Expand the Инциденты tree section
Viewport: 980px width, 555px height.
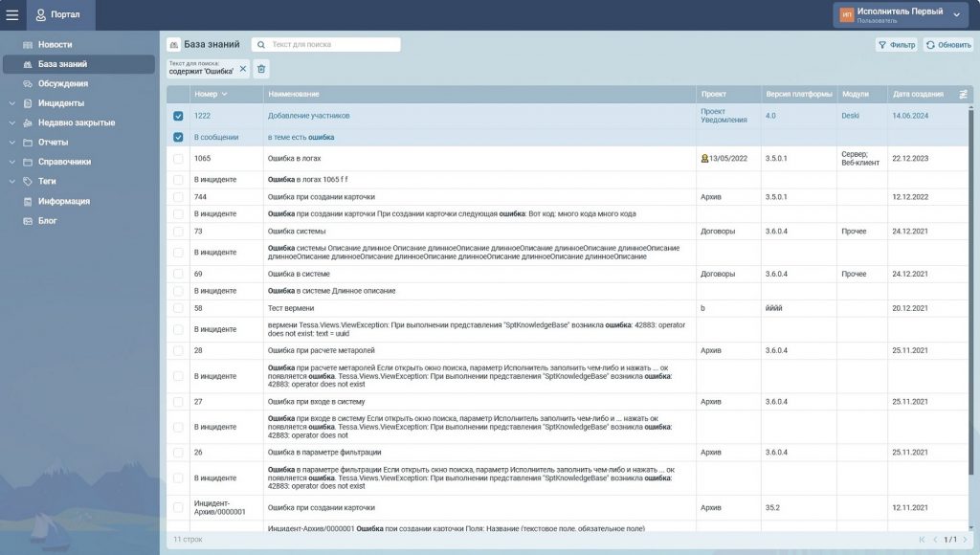[x=11, y=103]
